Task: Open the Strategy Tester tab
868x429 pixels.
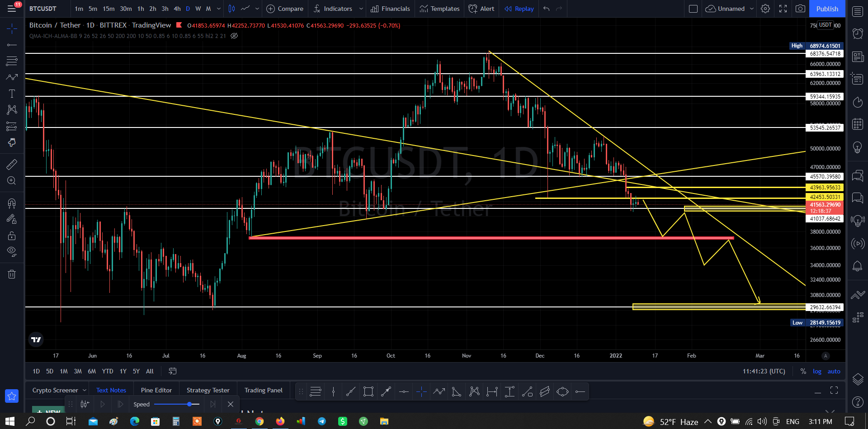Action: point(208,390)
